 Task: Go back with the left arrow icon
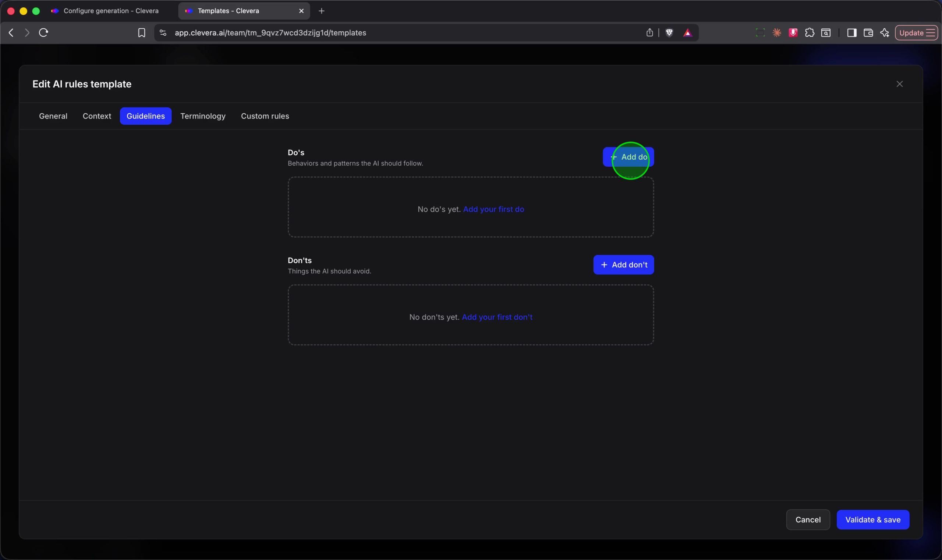(x=11, y=33)
